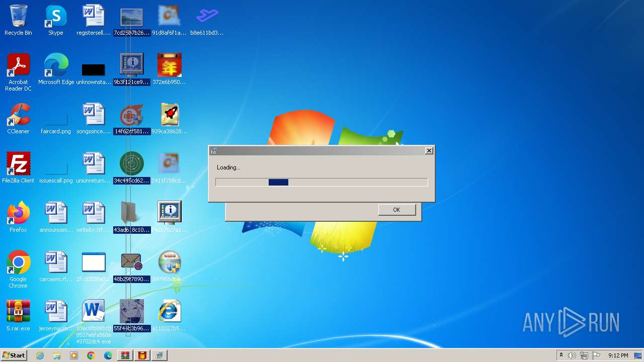Select the 14f62ff581 desktop icon
Viewport: 644px width, 362px height.
click(131, 119)
